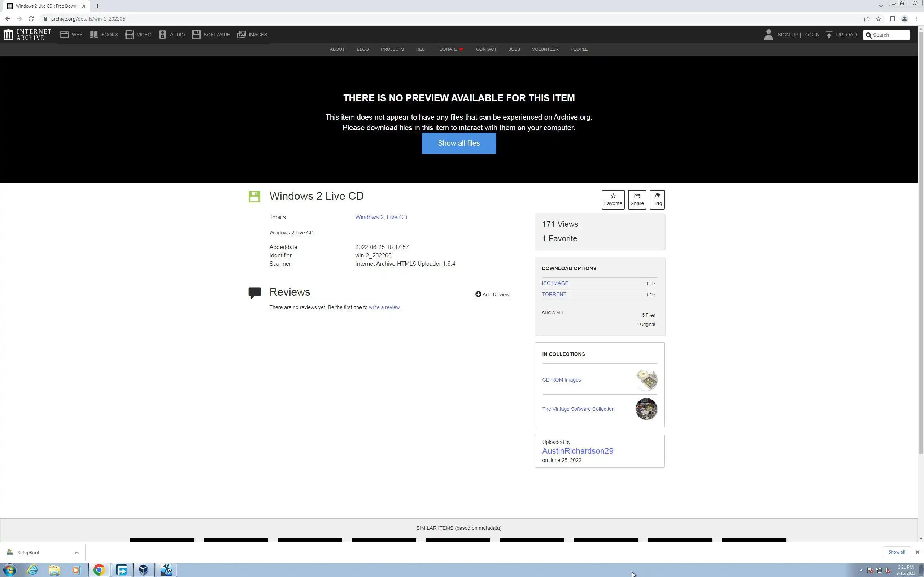The width and height of the screenshot is (924, 577).
Task: Open Chrome from the taskbar
Action: point(99,570)
